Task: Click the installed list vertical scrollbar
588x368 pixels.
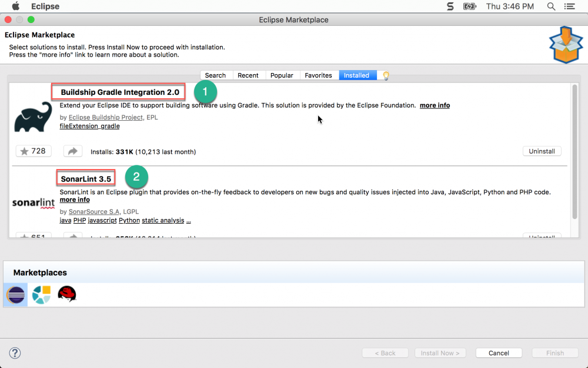Action: [574, 152]
